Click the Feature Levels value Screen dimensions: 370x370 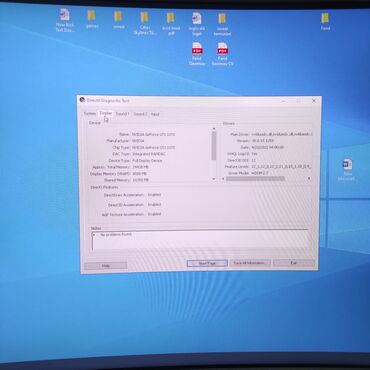point(281,166)
